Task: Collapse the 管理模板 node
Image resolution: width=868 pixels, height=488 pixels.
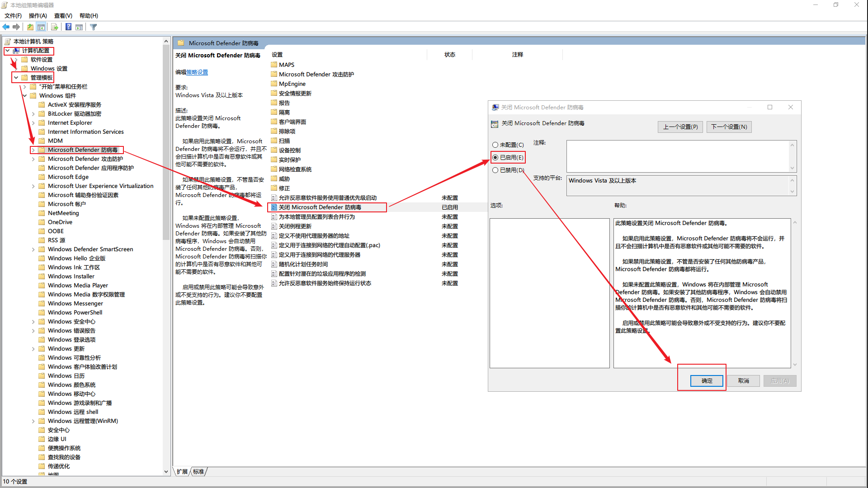Action: [x=16, y=78]
